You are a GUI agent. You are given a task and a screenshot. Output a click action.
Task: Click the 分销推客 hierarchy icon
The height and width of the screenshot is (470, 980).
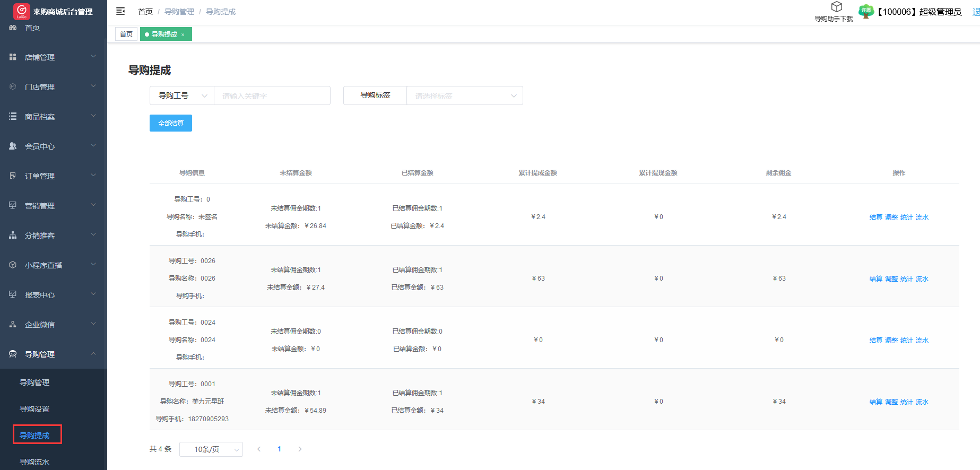[x=13, y=235]
